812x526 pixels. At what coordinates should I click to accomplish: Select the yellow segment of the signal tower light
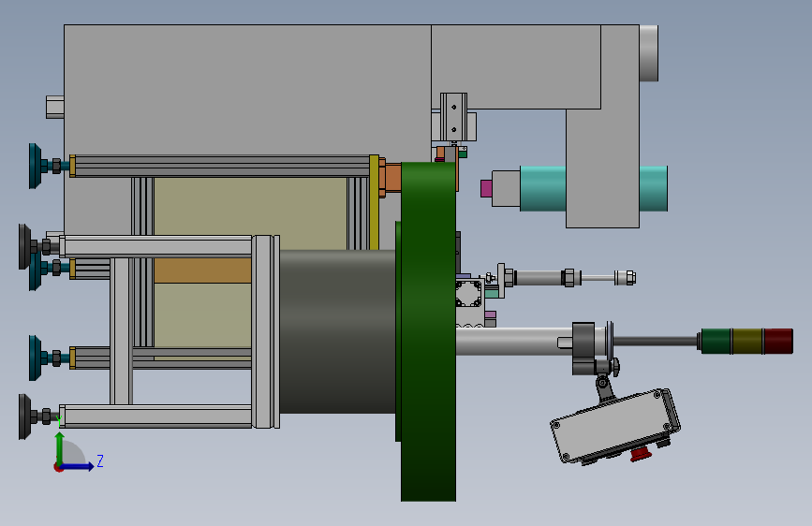coord(747,342)
